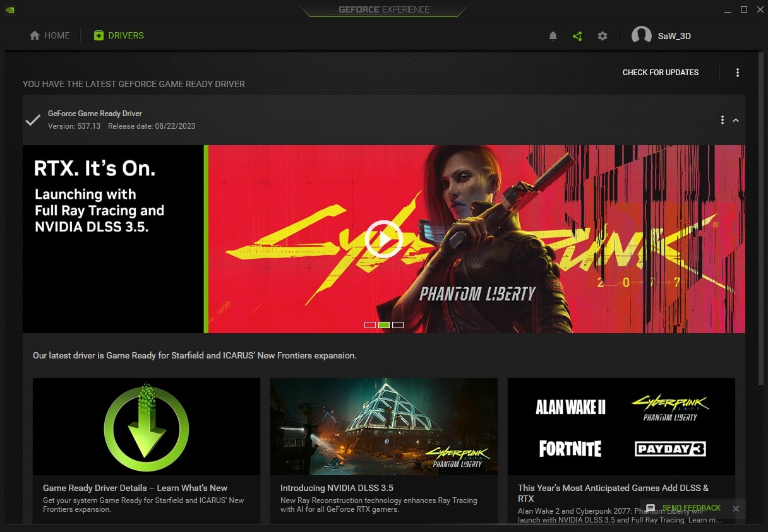Select the second banner slide indicator
768x532 pixels.
pos(384,325)
